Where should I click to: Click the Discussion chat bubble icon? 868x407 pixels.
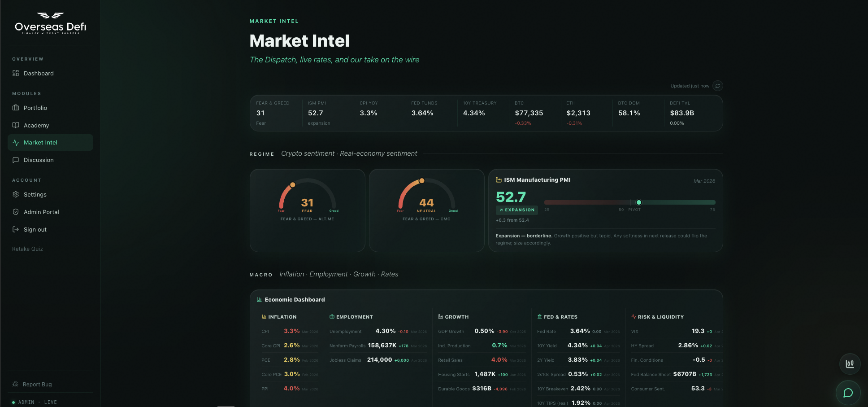click(x=16, y=160)
